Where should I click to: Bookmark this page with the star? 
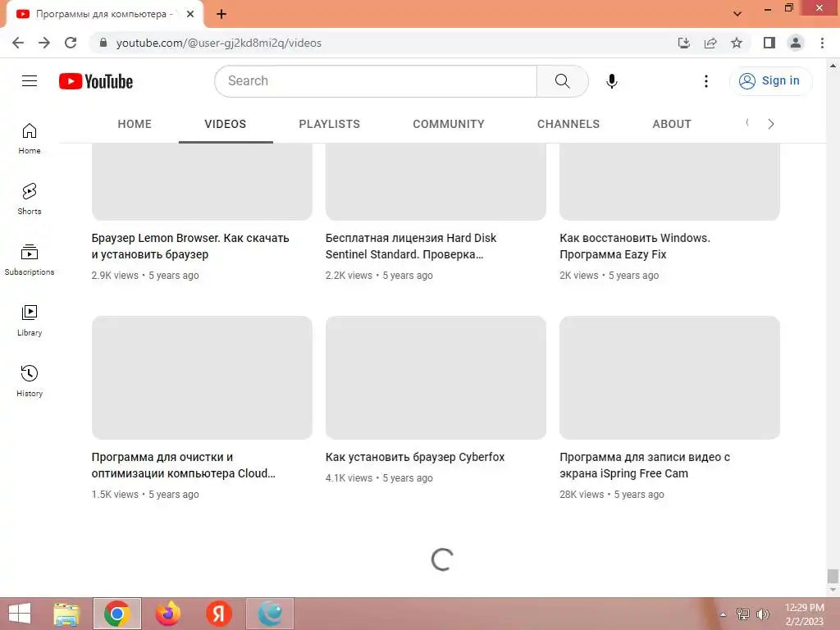[x=737, y=43]
